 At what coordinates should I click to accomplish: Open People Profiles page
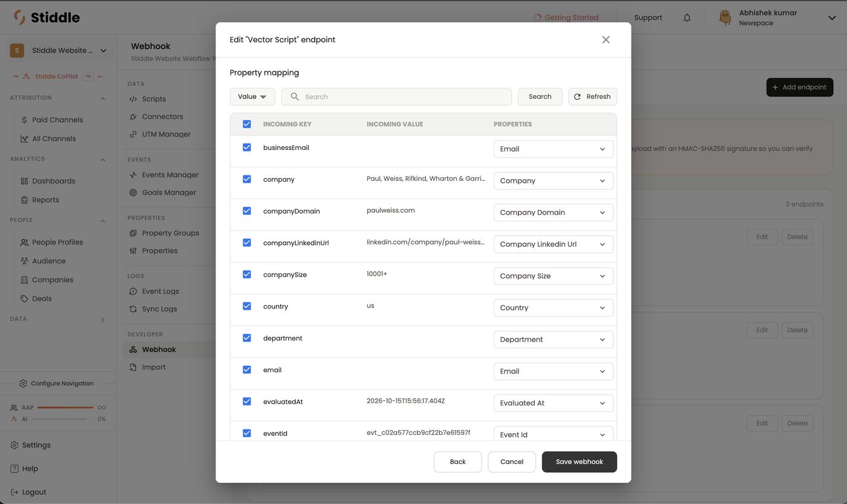[57, 242]
